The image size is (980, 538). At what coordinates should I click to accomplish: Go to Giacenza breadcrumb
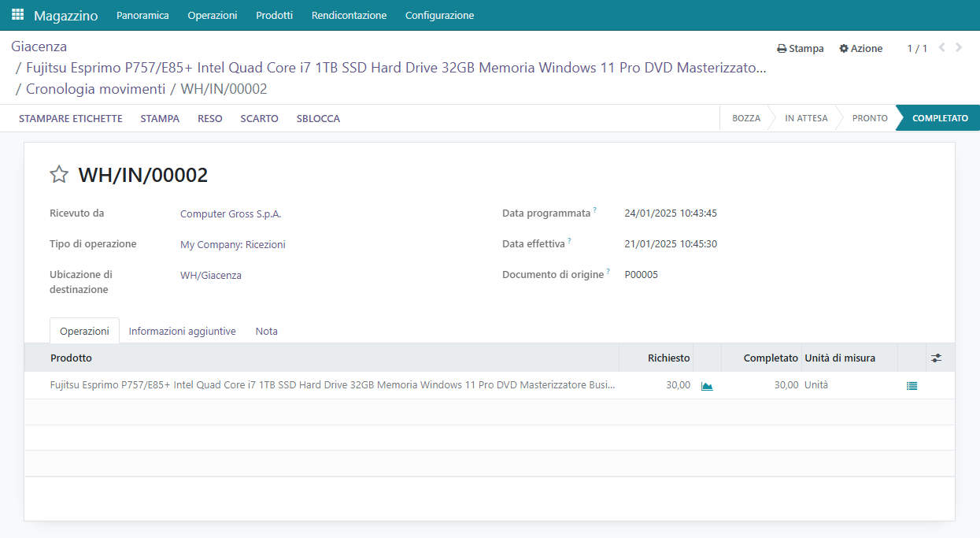(x=39, y=46)
